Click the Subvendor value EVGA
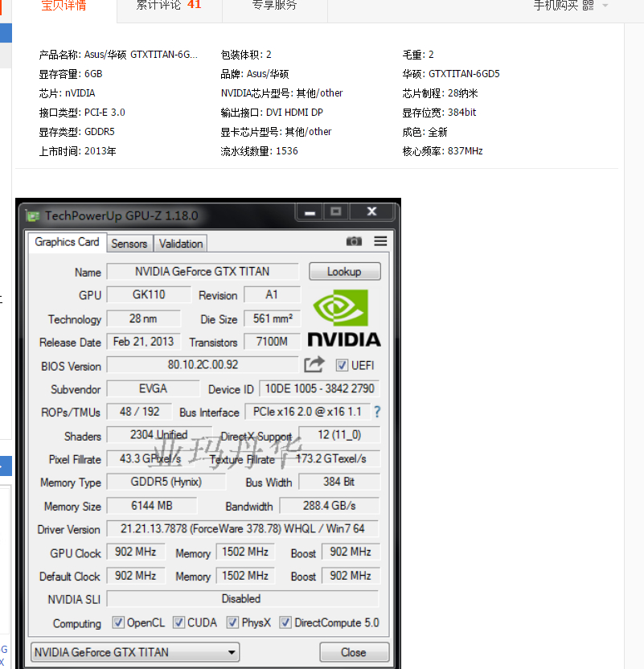644x669 pixels. [153, 388]
